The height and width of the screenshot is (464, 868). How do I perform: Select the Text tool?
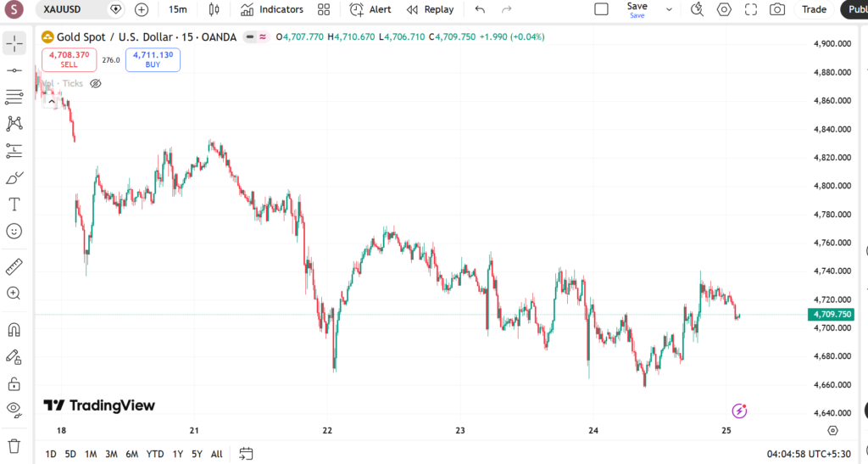[14, 204]
